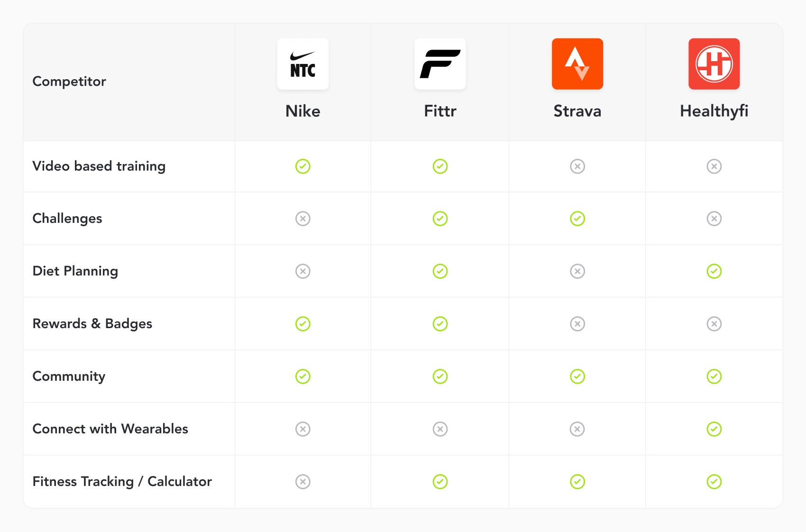This screenshot has width=806, height=532.
Task: Click Strava's Rewards & Badges cross icon
Action: tap(577, 324)
